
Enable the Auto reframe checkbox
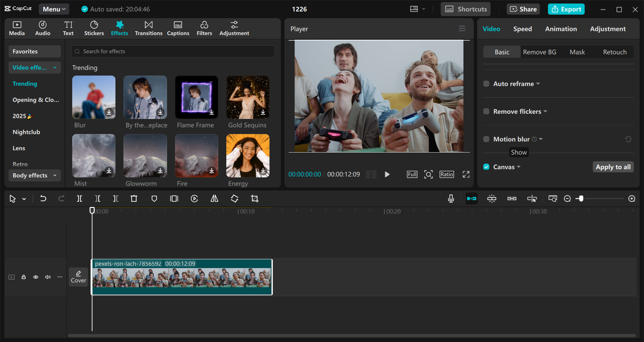point(486,84)
